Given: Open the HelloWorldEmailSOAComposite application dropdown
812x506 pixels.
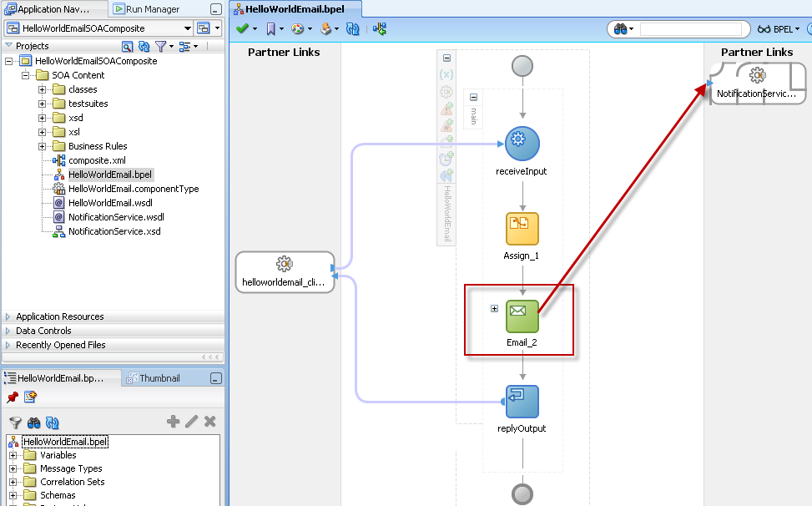Looking at the screenshot, I should [187, 28].
